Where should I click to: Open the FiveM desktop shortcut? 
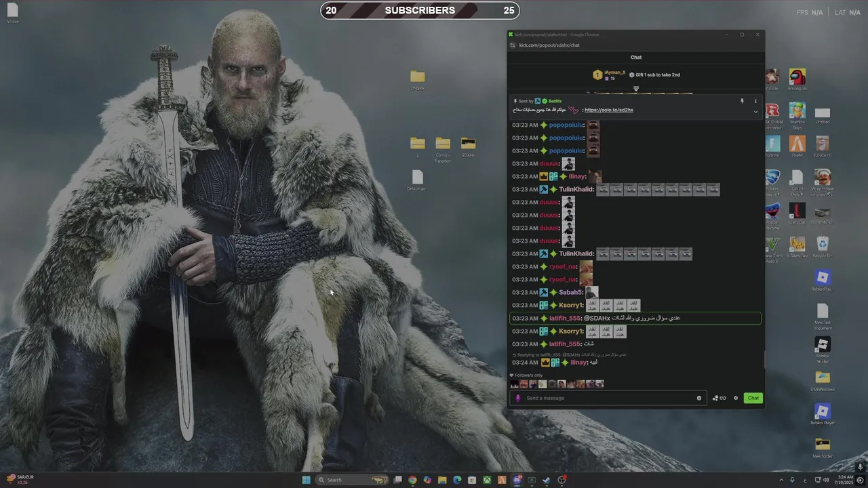(x=797, y=146)
